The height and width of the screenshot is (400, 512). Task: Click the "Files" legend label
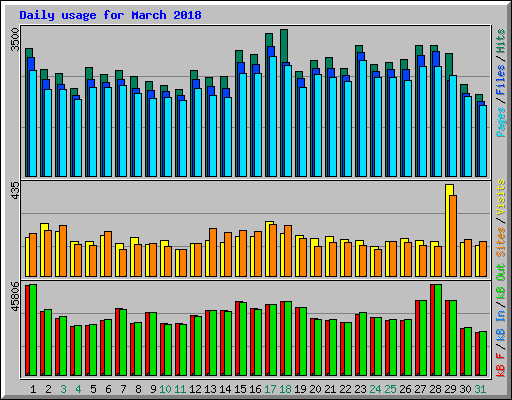coord(500,80)
